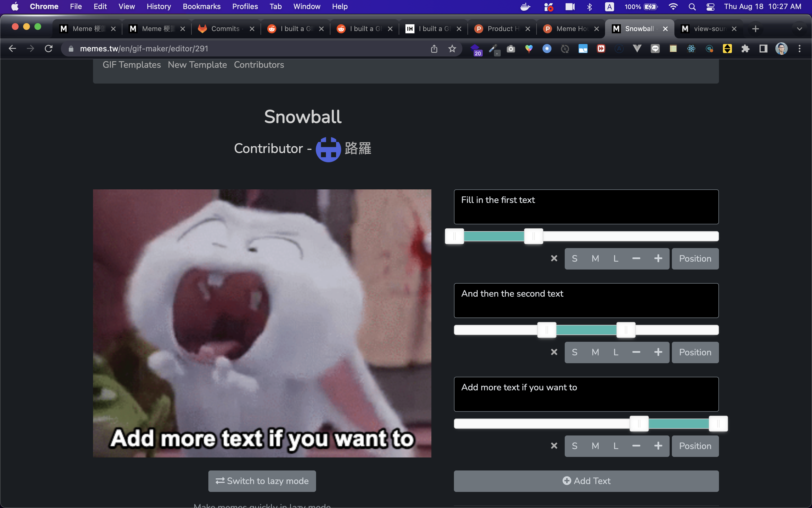
Task: Reload the page
Action: pyautogui.click(x=49, y=49)
